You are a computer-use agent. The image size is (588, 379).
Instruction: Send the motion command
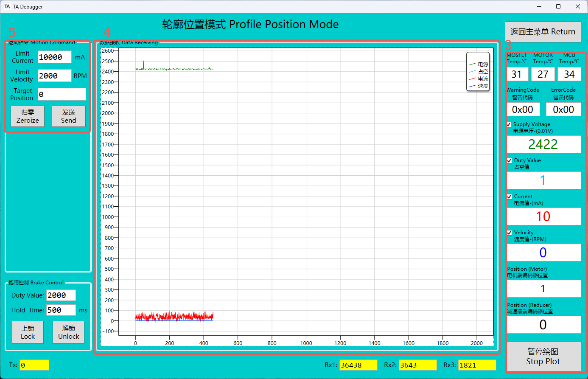(69, 116)
